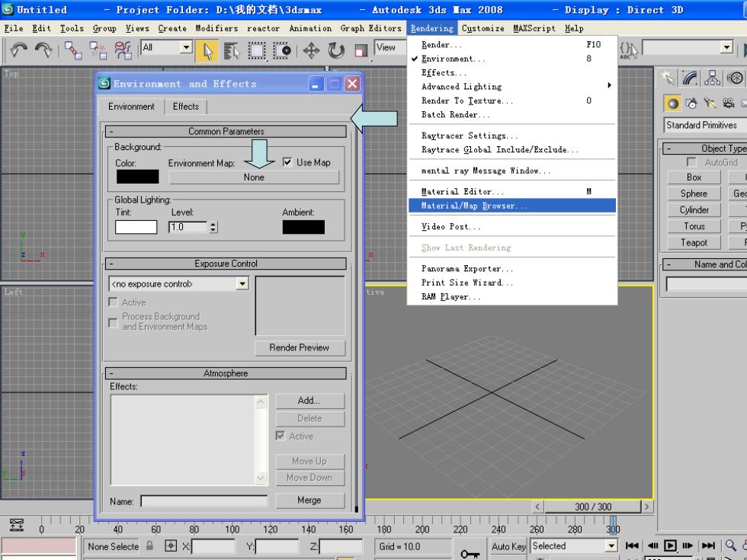
Task: Choose Video Post... menu entry
Action: pos(512,227)
